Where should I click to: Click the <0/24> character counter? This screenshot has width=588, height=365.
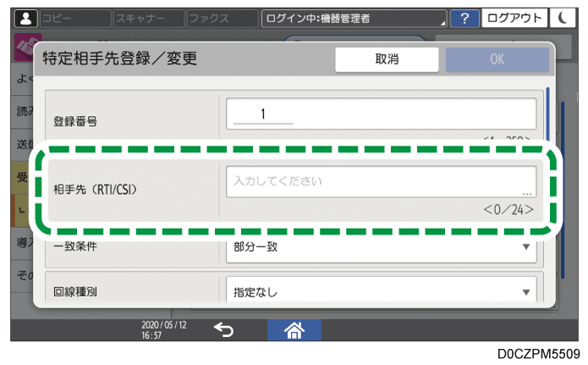508,209
